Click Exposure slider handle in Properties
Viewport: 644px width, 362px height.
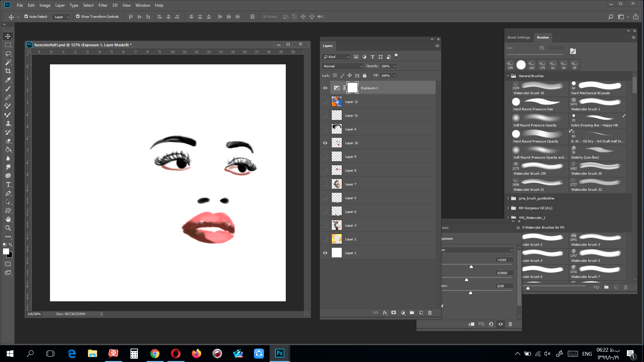pyautogui.click(x=471, y=267)
